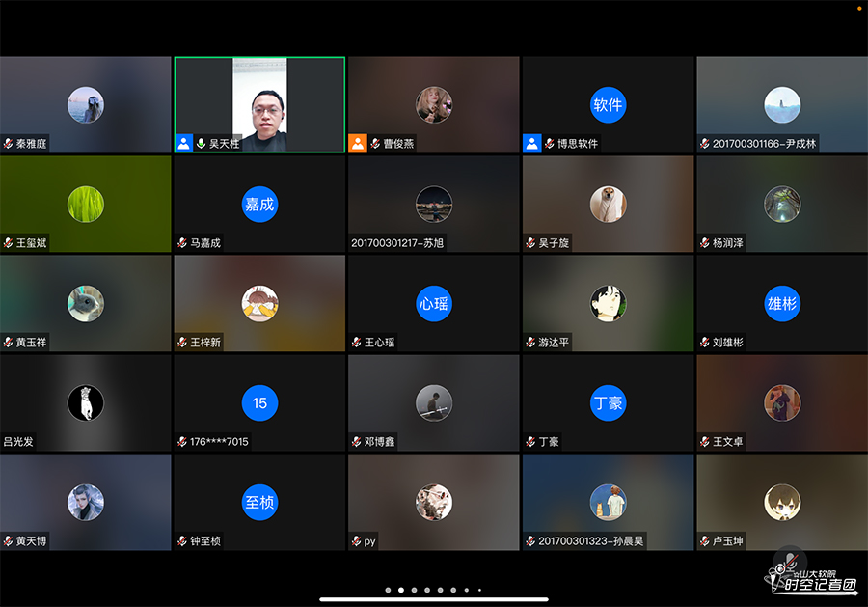
Task: Click the 吕光发 name label
Action: (19, 442)
